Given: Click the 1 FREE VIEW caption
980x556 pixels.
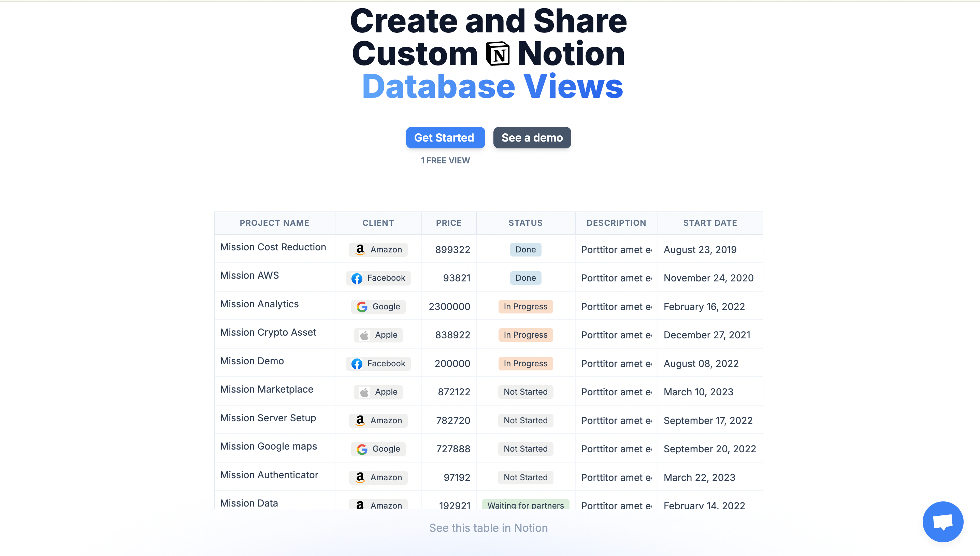Looking at the screenshot, I should click(445, 160).
